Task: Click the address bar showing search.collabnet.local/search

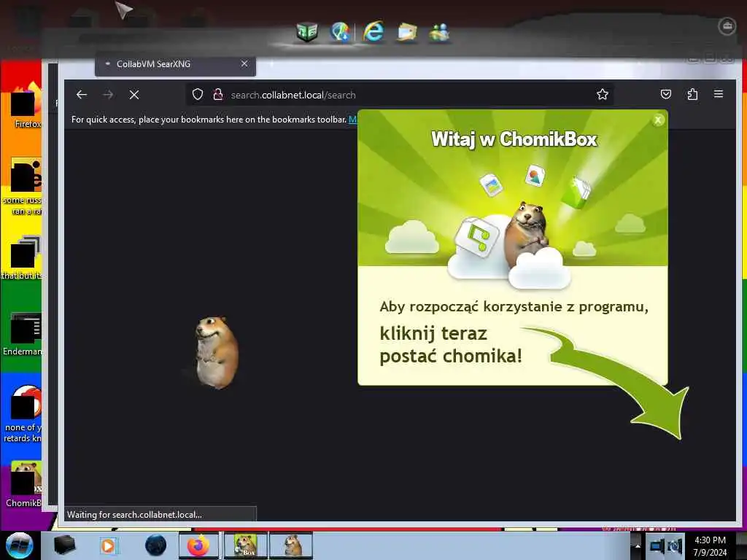Action: click(400, 95)
